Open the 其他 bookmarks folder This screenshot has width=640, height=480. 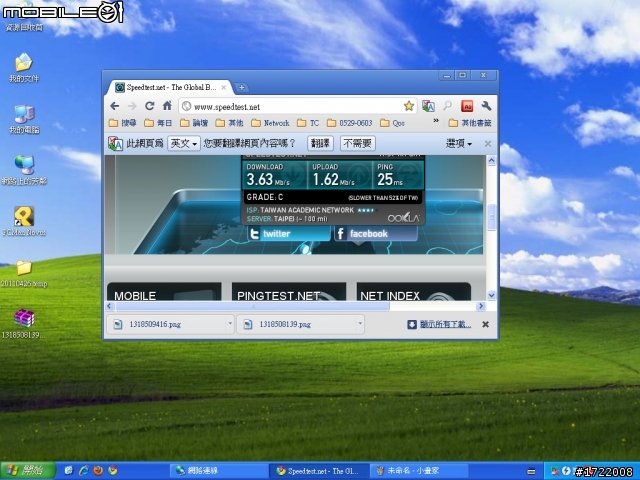coord(229,123)
